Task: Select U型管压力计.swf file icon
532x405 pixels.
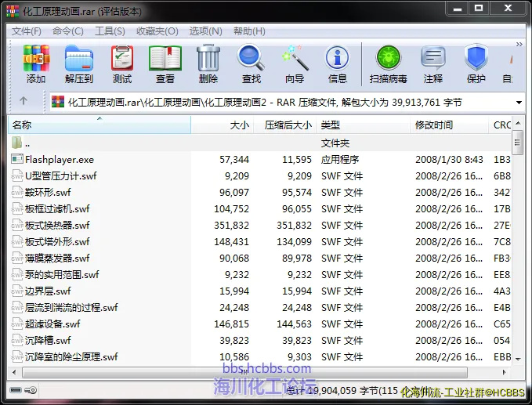Action: click(17, 175)
